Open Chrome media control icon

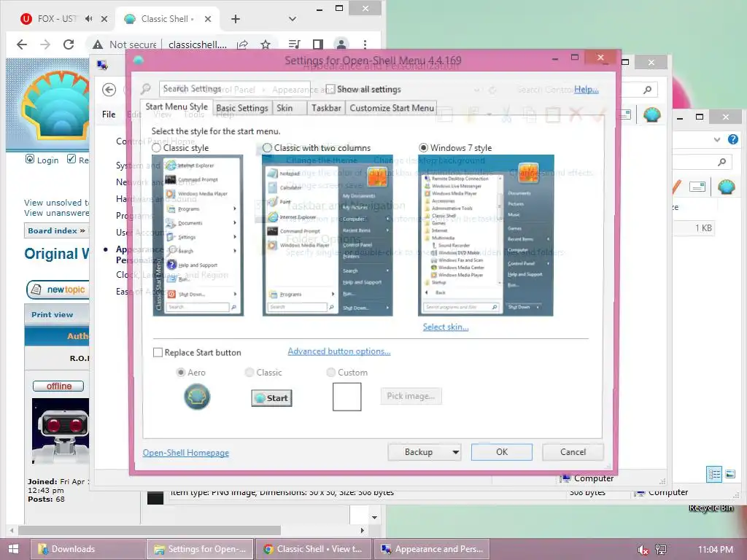(295, 44)
